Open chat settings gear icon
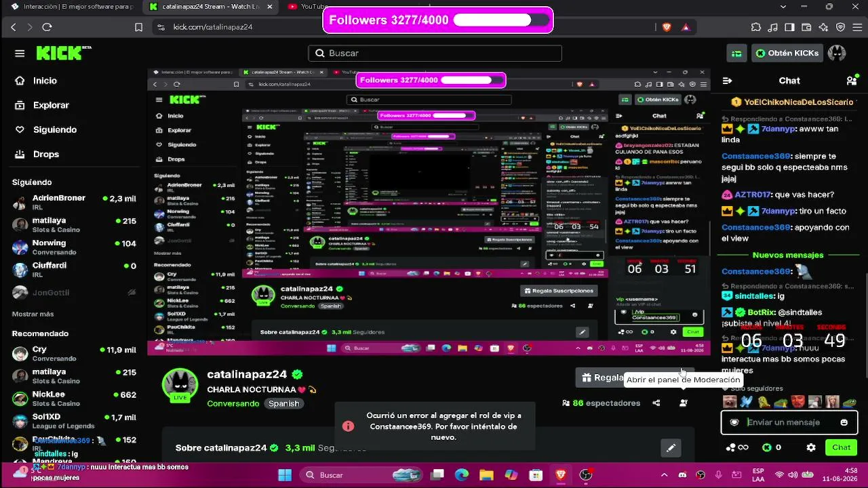 (x=811, y=447)
